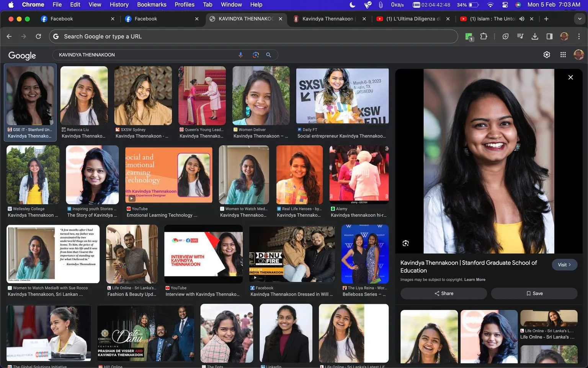Open Chrome extensions puzzle icon
Screen dimensions: 588x368
483,36
